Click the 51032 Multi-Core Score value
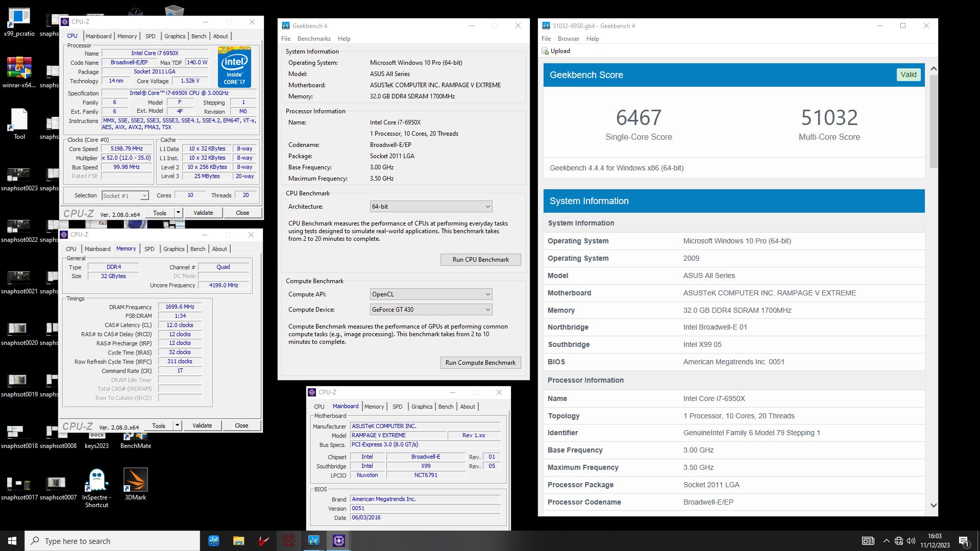The image size is (980, 551). pos(829,118)
